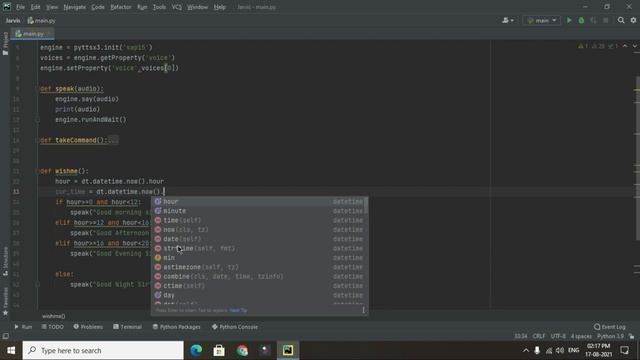Click the Windows Start button
Viewport: 640px width, 360px height.
[11, 351]
